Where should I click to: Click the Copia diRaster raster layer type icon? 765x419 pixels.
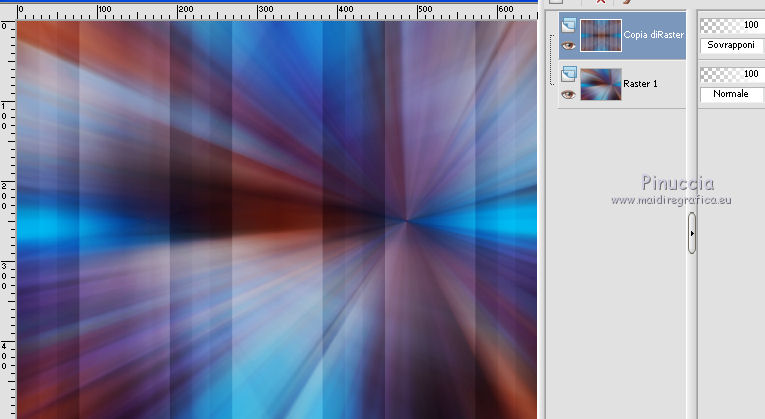pyautogui.click(x=568, y=25)
